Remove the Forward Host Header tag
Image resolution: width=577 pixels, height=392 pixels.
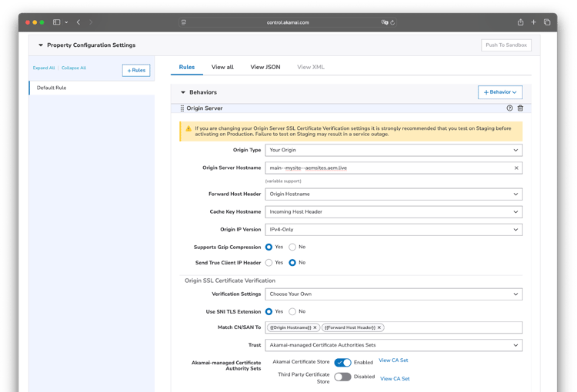pyautogui.click(x=379, y=327)
